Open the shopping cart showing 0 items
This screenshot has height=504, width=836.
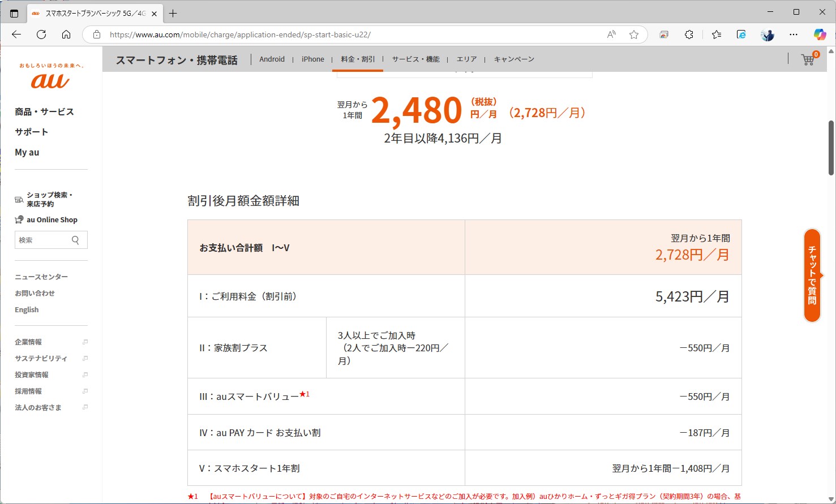point(807,59)
